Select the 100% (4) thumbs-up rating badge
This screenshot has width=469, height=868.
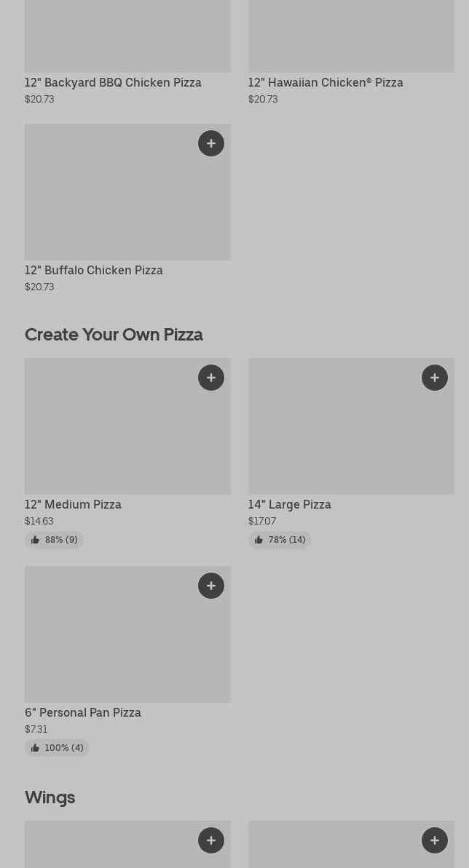coord(57,748)
